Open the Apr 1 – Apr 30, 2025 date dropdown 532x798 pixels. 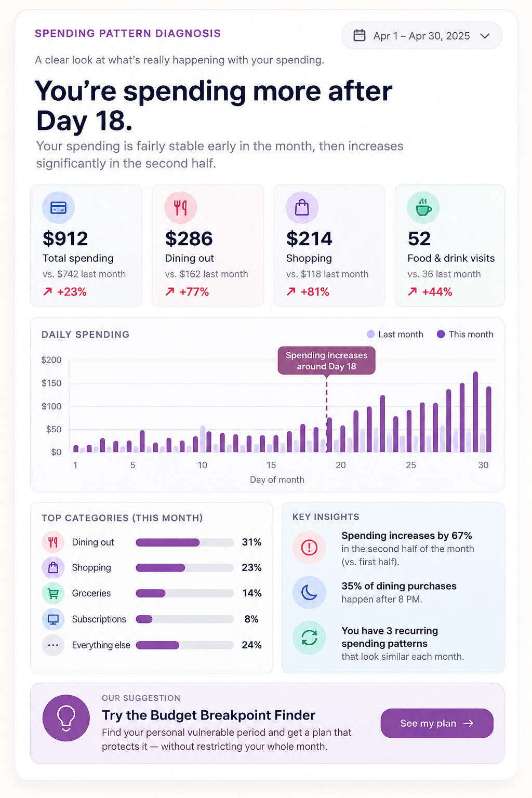pyautogui.click(x=422, y=35)
